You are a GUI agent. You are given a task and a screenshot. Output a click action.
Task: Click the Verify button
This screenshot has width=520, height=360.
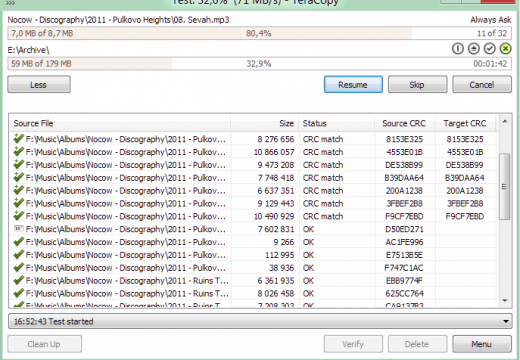[353, 344]
